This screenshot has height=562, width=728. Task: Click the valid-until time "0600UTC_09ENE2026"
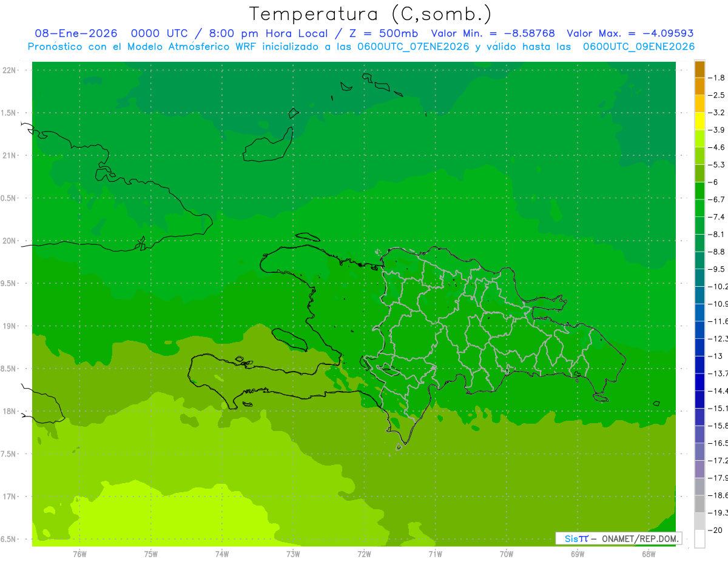point(639,47)
